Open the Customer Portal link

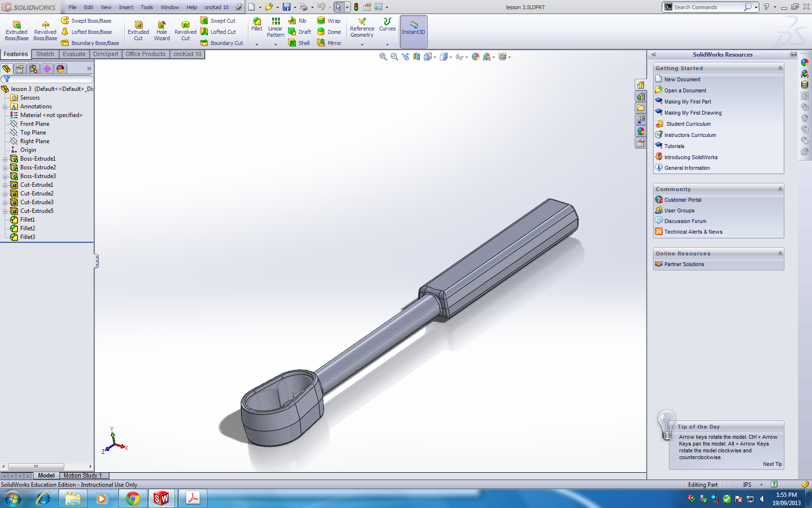683,200
